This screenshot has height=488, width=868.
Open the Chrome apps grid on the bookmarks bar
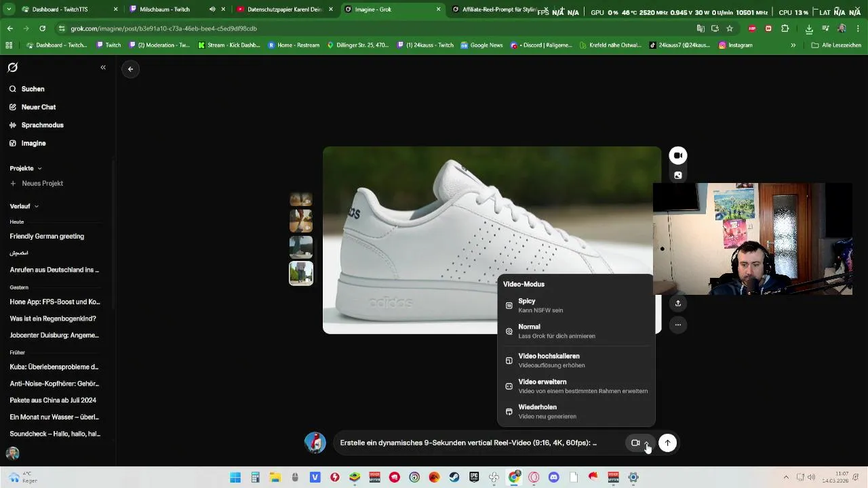coord(9,45)
